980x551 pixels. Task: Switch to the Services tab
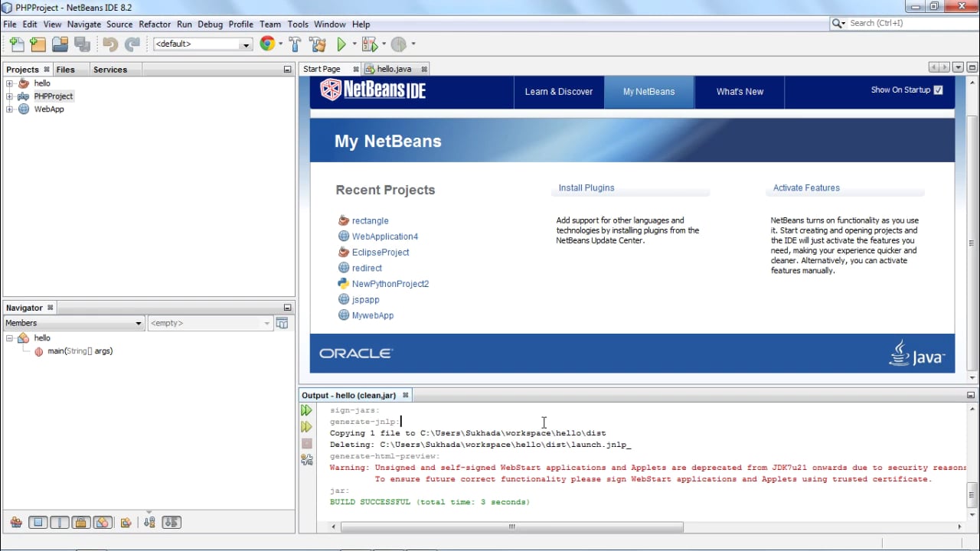point(110,70)
